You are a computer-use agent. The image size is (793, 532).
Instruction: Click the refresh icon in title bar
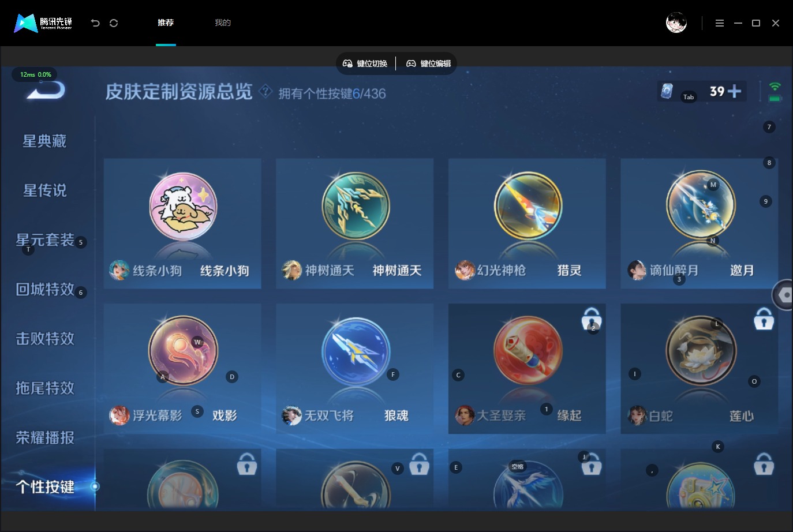(114, 23)
